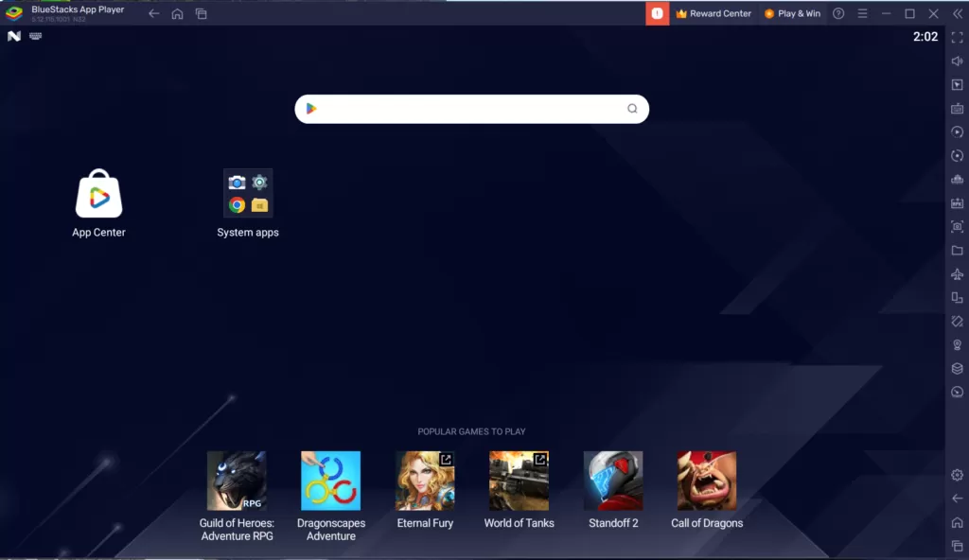This screenshot has height=560, width=969.
Task: Open the settings gear in the sidebar
Action: [x=957, y=475]
